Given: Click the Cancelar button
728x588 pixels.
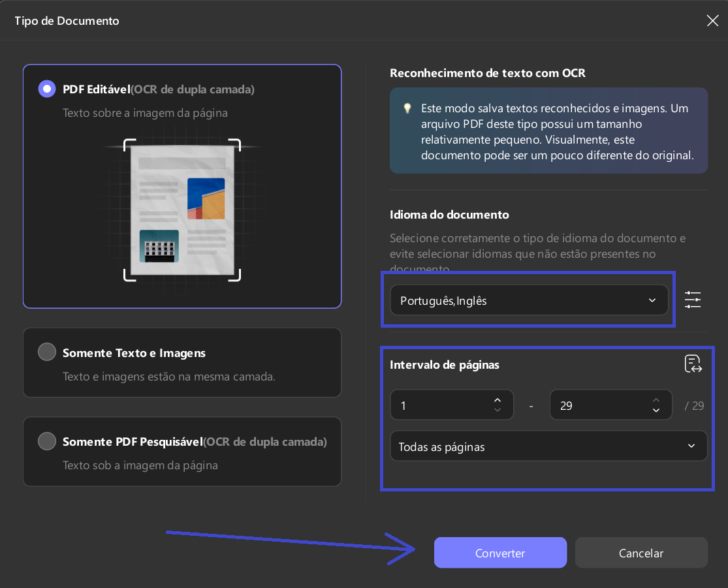Looking at the screenshot, I should [641, 553].
